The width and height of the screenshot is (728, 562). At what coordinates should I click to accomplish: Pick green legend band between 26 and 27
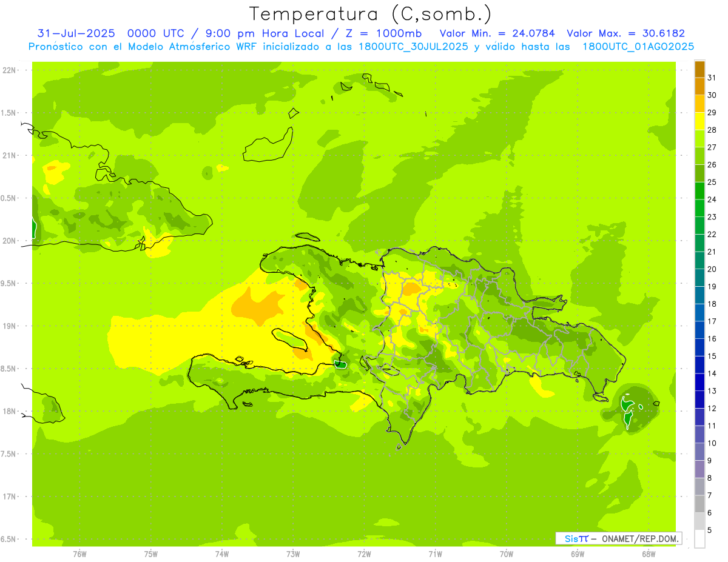click(699, 156)
